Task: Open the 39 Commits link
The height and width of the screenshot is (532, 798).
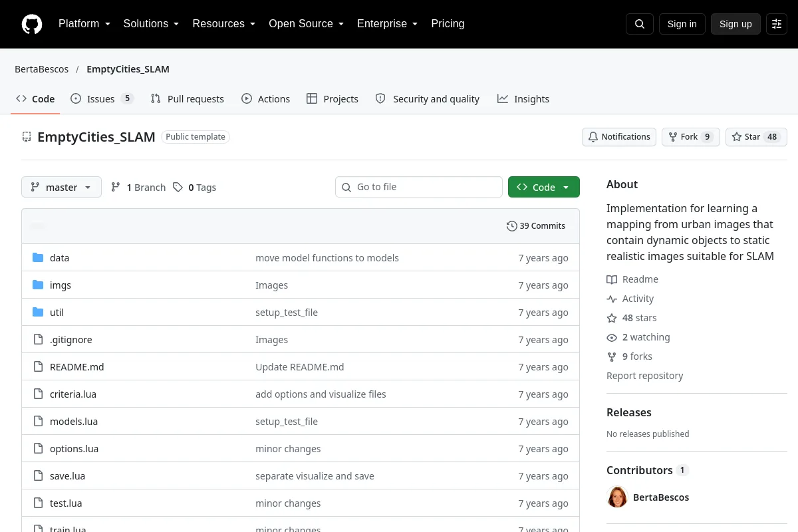Action: point(536,226)
